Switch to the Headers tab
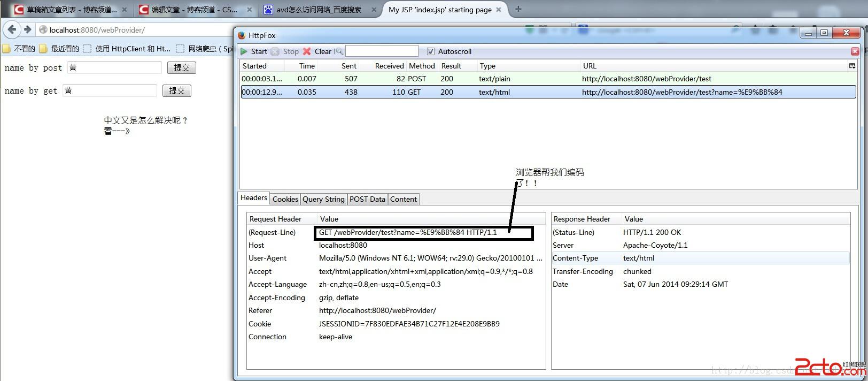868x381 pixels. pyautogui.click(x=254, y=198)
